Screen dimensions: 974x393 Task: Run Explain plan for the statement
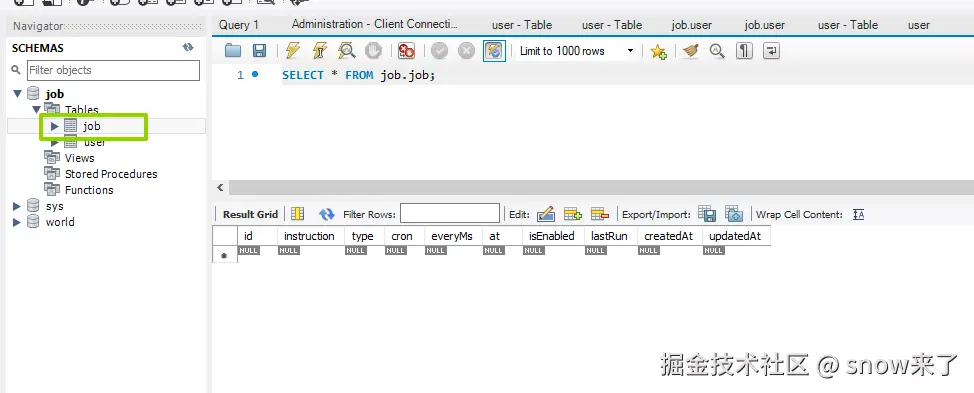[x=346, y=51]
